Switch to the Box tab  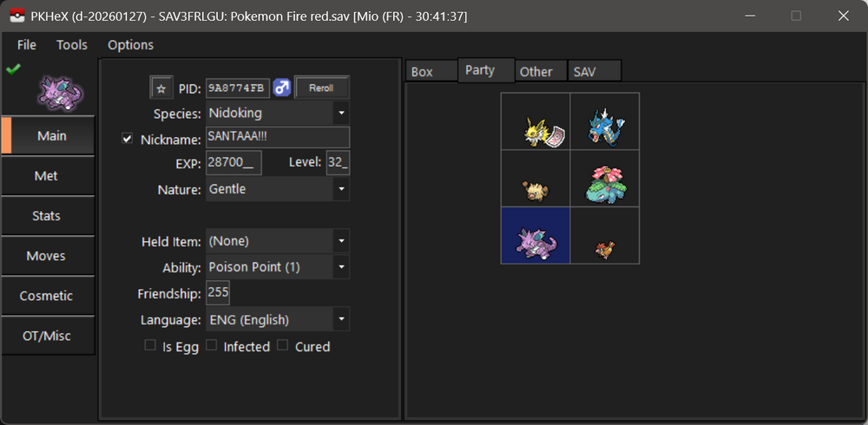[x=423, y=72]
